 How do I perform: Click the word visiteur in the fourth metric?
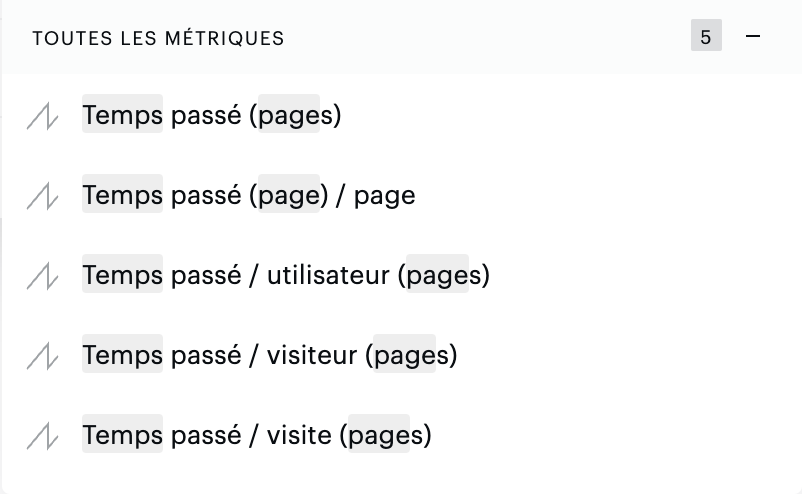311,354
